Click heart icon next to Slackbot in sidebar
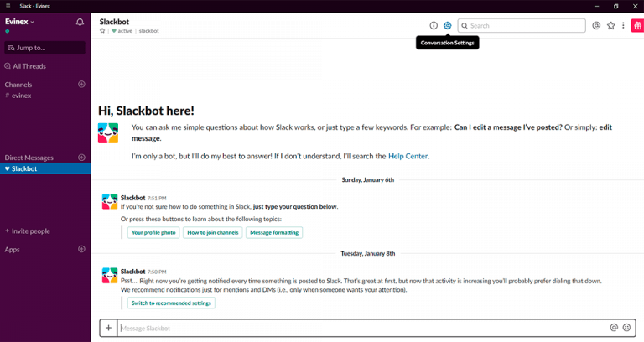 7,168
